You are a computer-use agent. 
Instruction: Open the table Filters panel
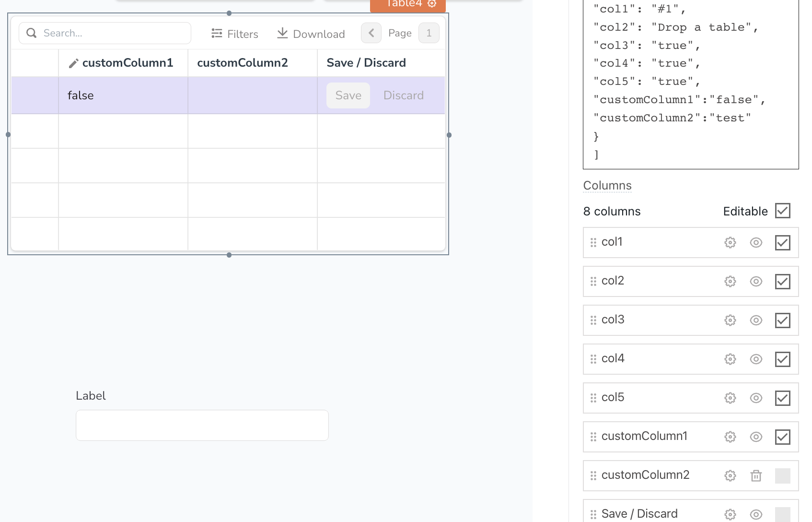235,34
